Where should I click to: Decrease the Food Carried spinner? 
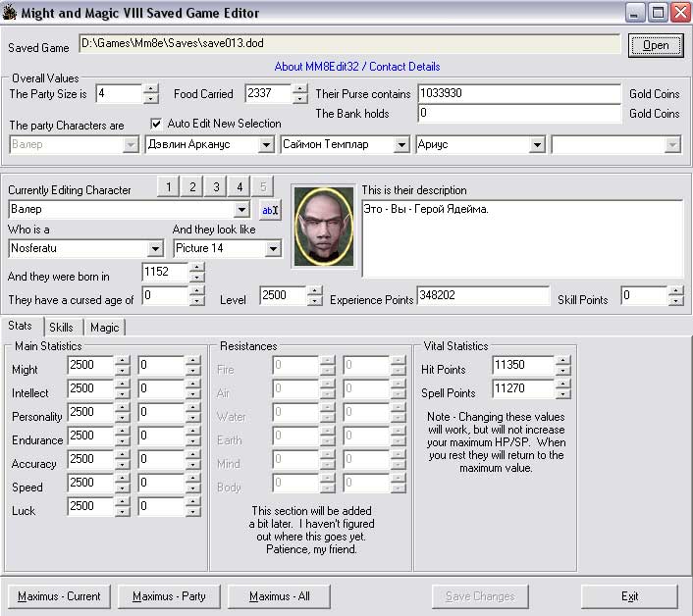299,99
